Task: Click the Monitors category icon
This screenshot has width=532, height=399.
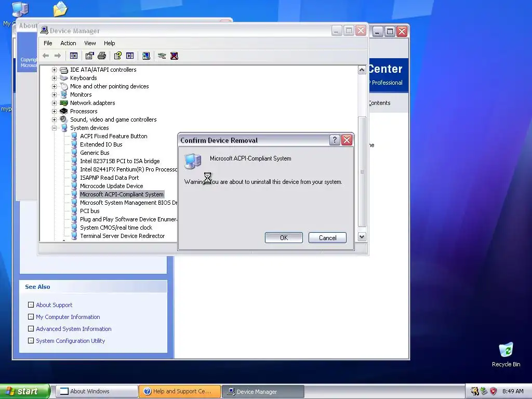Action: pyautogui.click(x=64, y=95)
